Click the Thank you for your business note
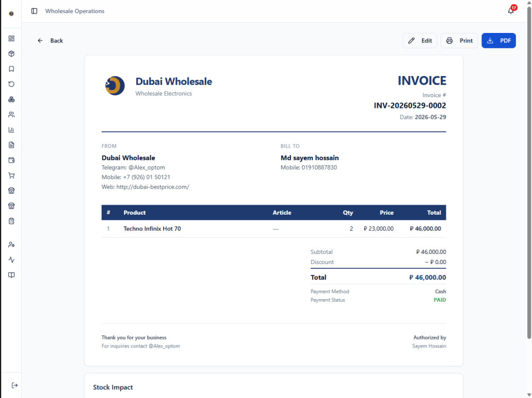 [134, 337]
